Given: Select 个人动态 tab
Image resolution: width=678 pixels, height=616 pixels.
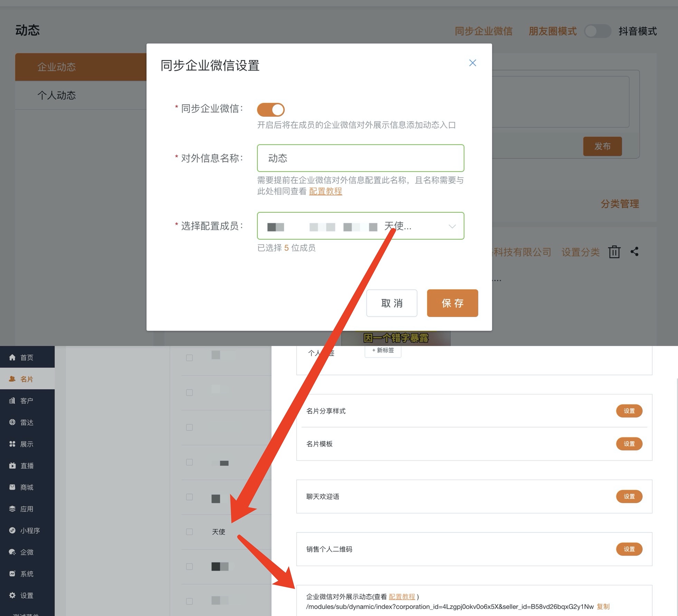Looking at the screenshot, I should [57, 95].
